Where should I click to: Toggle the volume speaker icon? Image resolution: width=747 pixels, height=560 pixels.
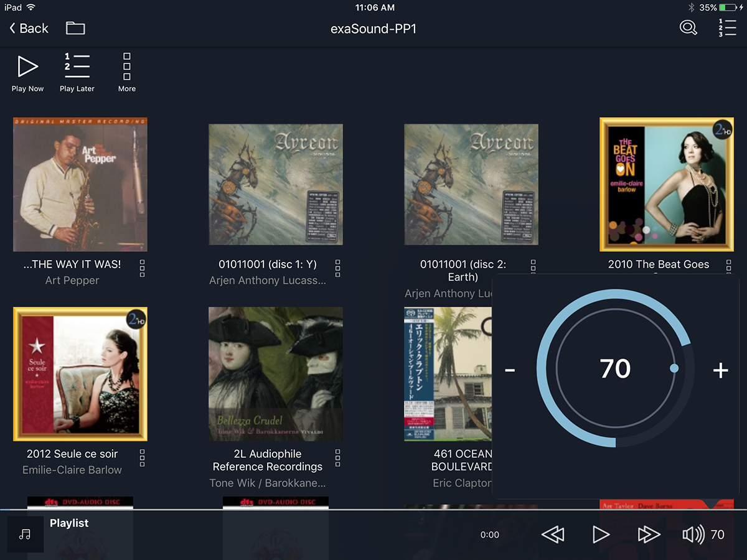tap(693, 534)
